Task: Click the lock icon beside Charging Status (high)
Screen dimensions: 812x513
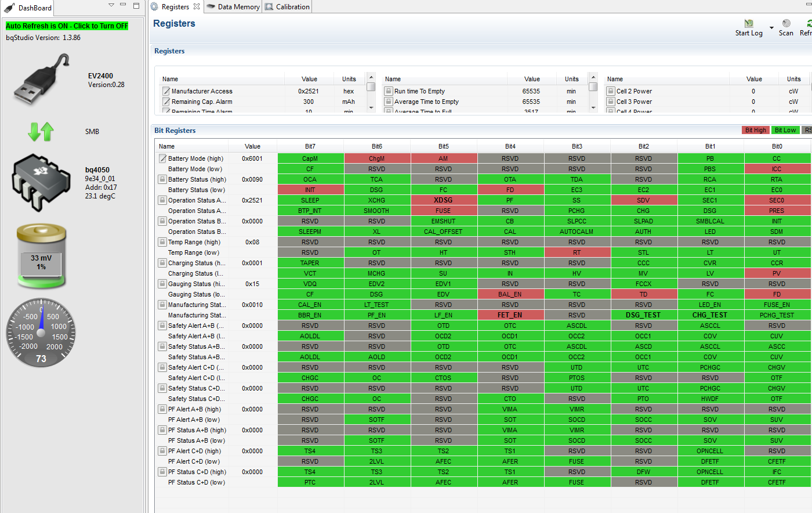Action: click(x=163, y=263)
